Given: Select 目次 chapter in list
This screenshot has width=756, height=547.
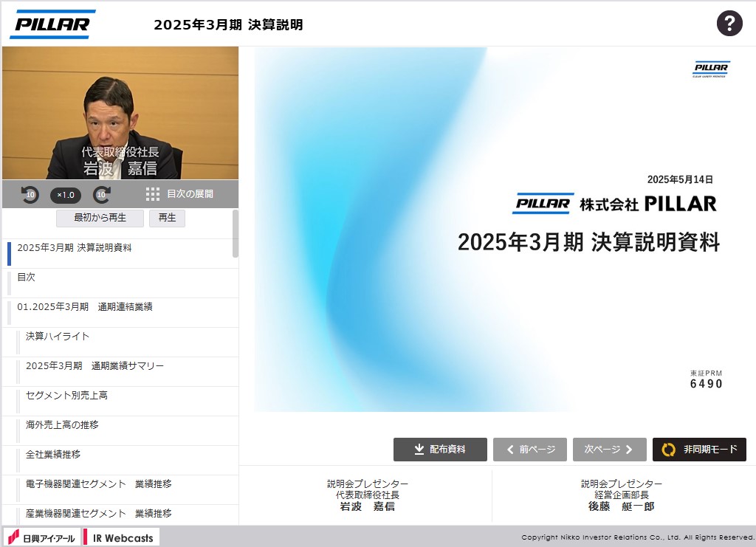Looking at the screenshot, I should [120, 283].
